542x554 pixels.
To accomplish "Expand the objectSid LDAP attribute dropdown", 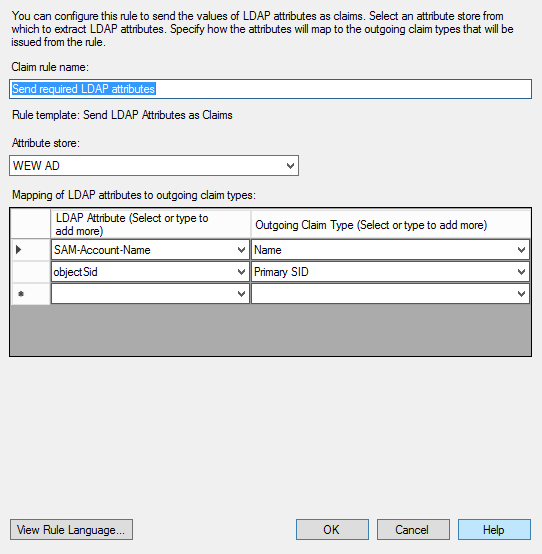I will coord(241,272).
